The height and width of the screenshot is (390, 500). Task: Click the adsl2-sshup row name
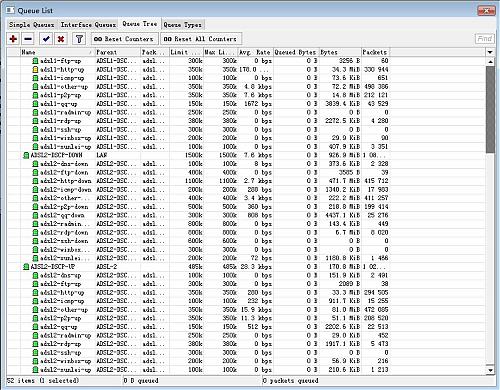61,353
